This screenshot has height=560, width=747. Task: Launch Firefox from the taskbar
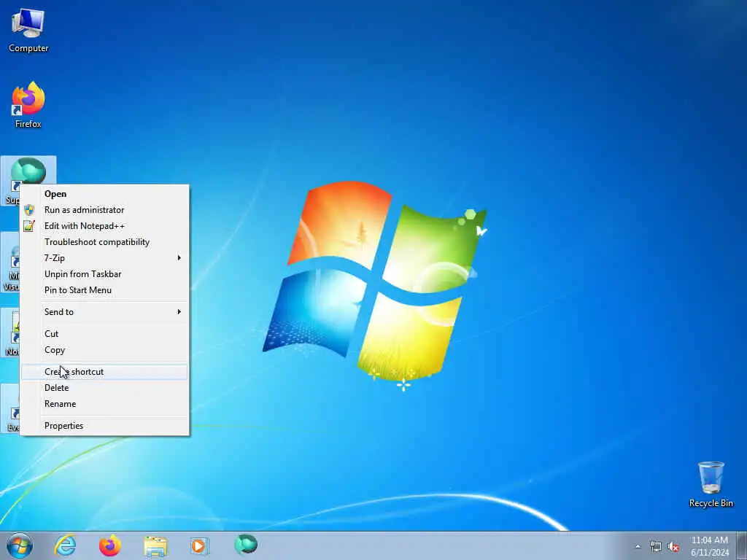(110, 545)
